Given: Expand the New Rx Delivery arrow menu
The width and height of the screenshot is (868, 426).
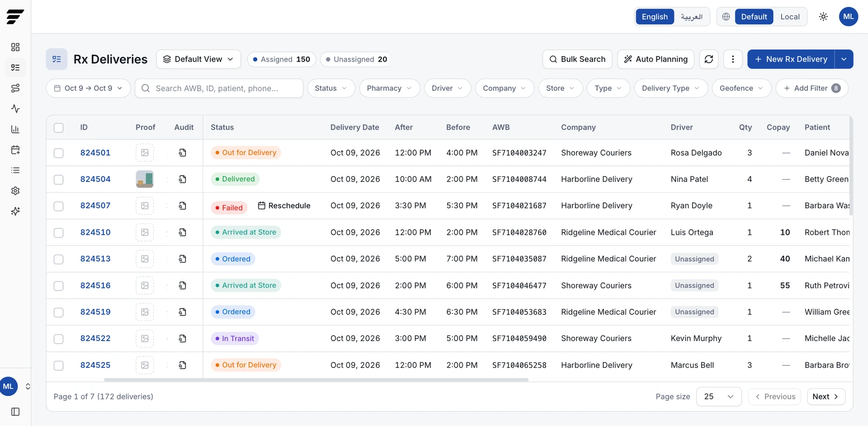Looking at the screenshot, I should click(x=844, y=59).
